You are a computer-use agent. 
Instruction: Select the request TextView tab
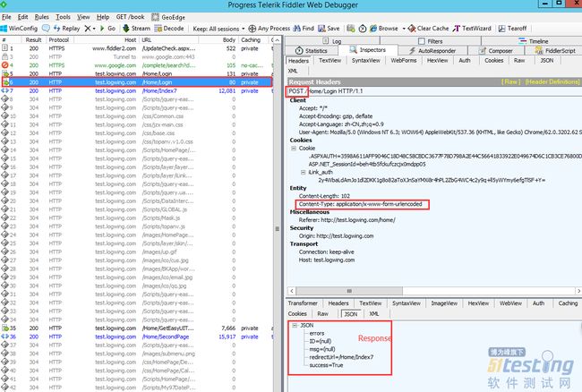coord(330,61)
